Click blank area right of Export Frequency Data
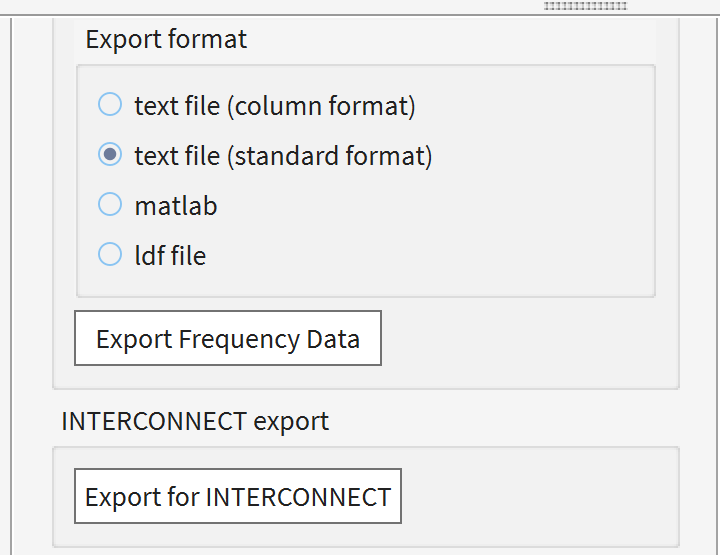The width and height of the screenshot is (720, 555). click(520, 340)
